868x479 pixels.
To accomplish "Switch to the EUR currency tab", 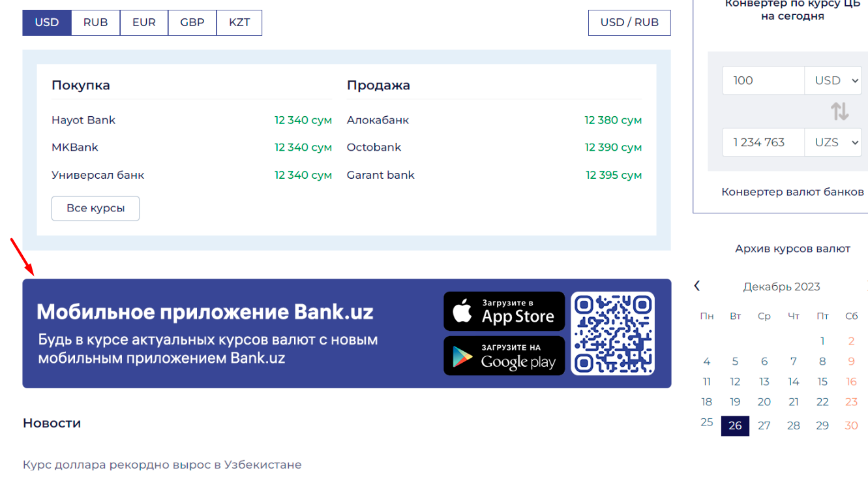I will (144, 22).
